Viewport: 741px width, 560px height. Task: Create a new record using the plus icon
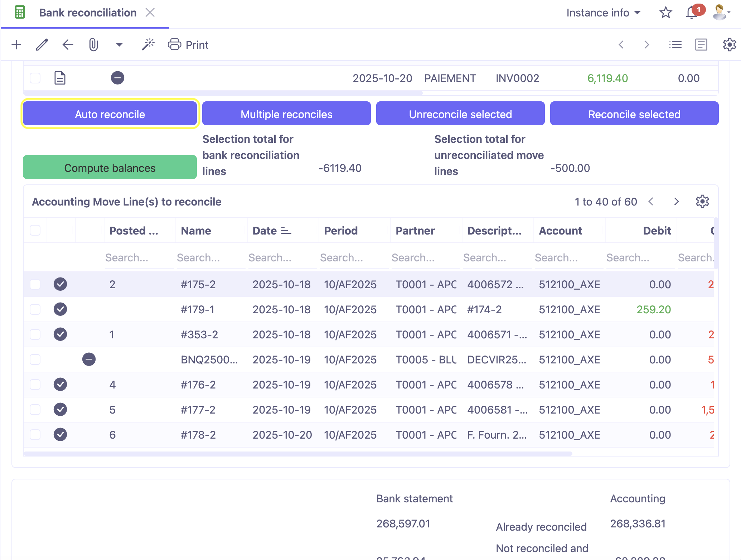16,44
